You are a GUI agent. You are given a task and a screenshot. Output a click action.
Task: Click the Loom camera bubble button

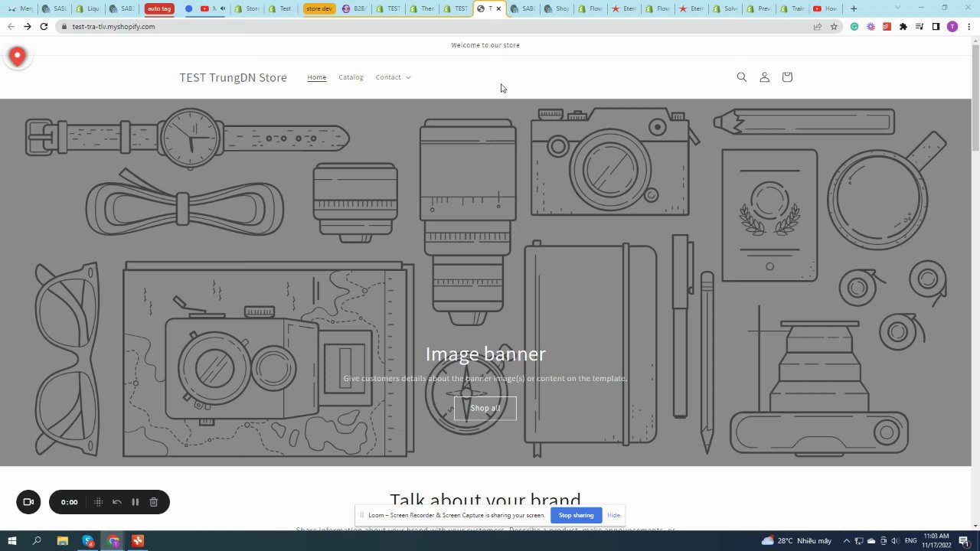tap(28, 502)
